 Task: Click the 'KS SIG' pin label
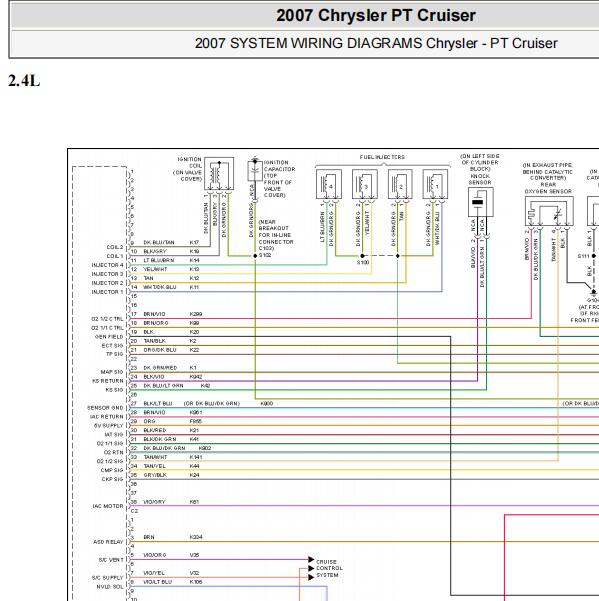coord(115,390)
